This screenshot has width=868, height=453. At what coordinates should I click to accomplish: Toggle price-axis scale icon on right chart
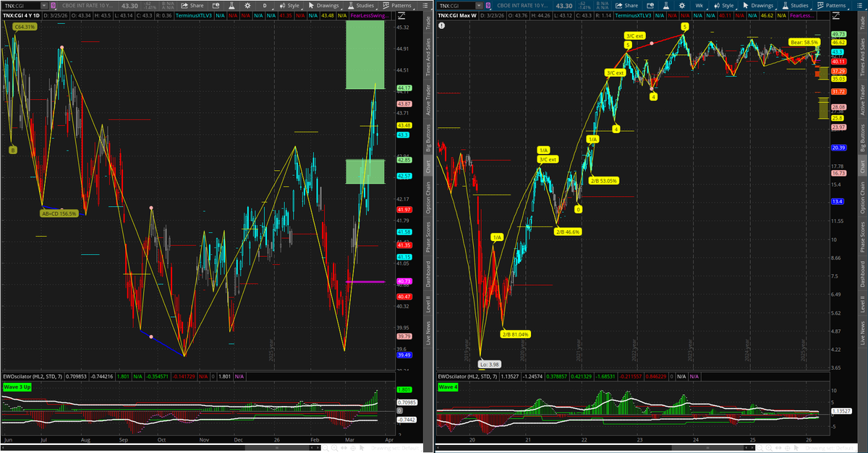[x=837, y=16]
